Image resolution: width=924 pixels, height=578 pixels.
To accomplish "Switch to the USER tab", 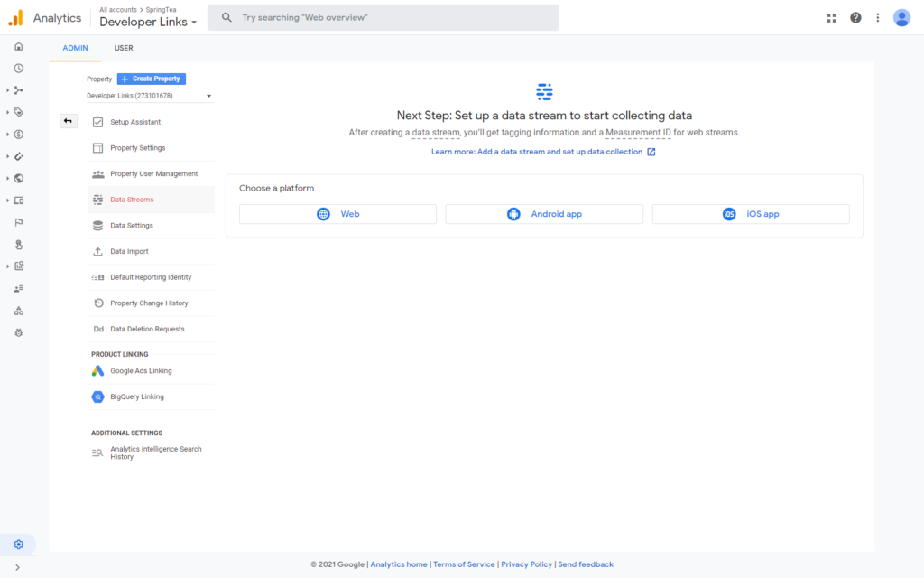I will (x=124, y=48).
